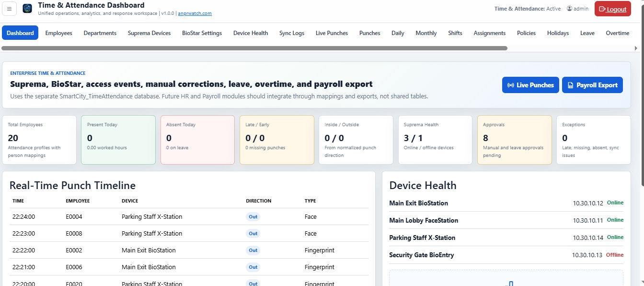This screenshot has width=644, height=286.
Task: Click employee E0006 in timeline
Action: click(x=74, y=267)
